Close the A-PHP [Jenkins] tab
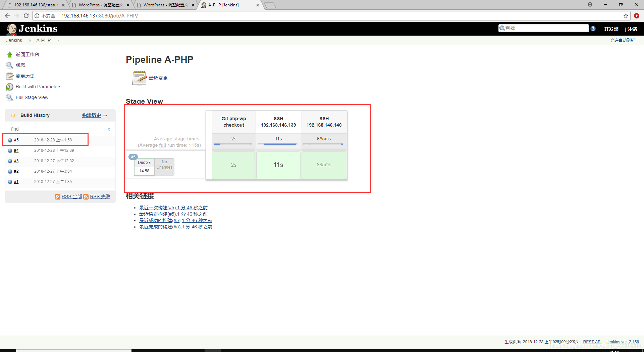The height and width of the screenshot is (352, 644). [x=258, y=5]
